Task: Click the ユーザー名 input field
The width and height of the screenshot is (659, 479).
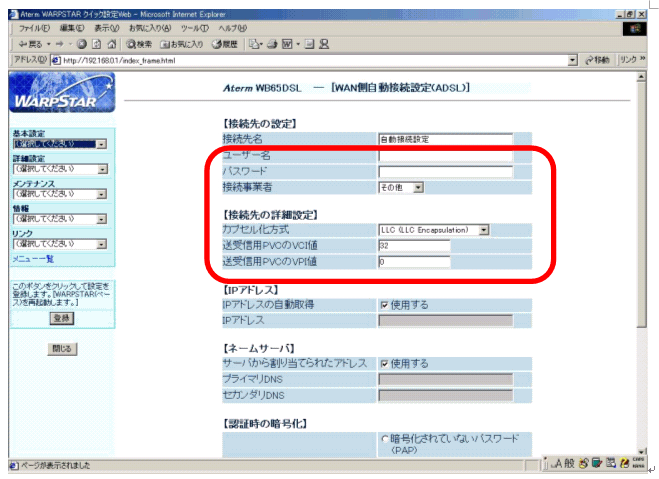Action: 445,156
